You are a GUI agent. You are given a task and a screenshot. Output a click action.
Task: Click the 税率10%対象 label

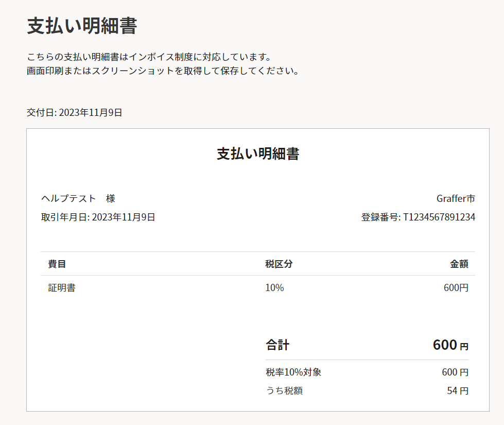(x=293, y=372)
